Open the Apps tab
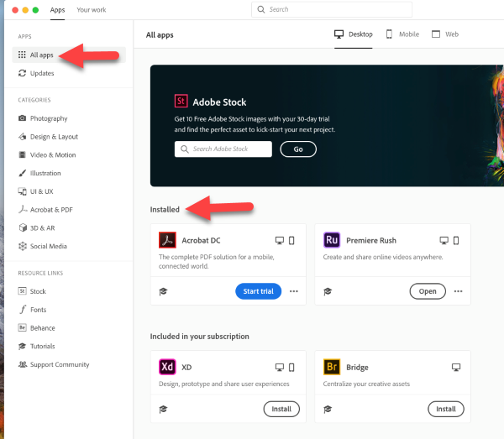The height and width of the screenshot is (439, 504). tap(57, 10)
